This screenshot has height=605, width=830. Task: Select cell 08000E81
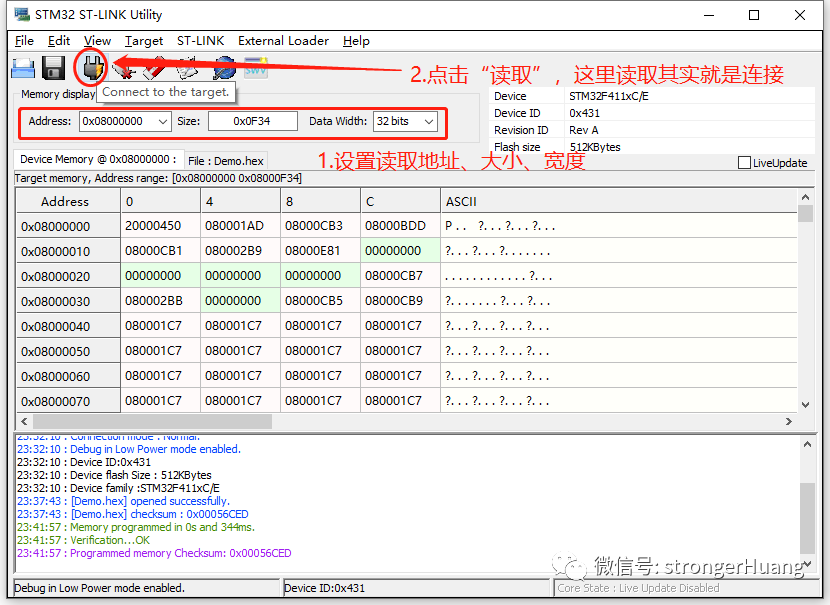coord(320,251)
